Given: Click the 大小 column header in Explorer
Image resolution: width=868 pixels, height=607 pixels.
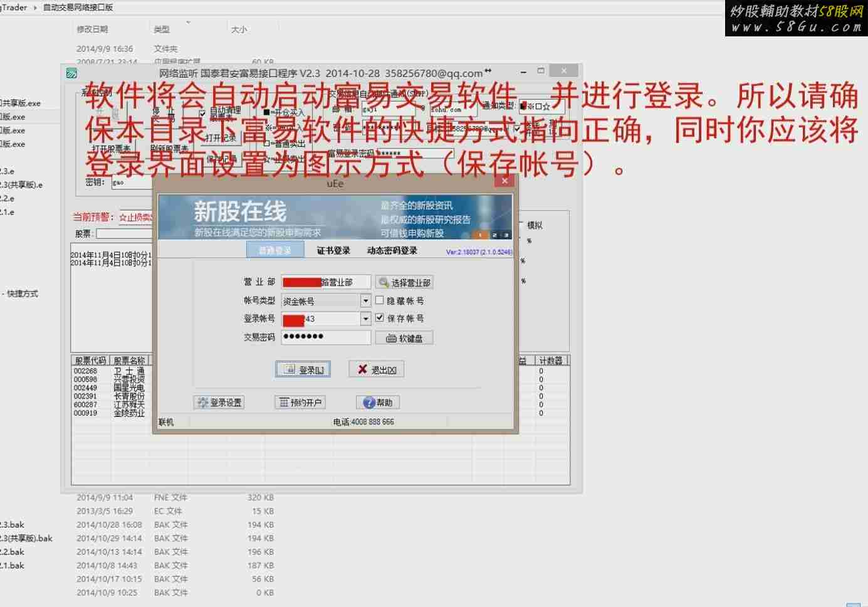Looking at the screenshot, I should coord(239,29).
